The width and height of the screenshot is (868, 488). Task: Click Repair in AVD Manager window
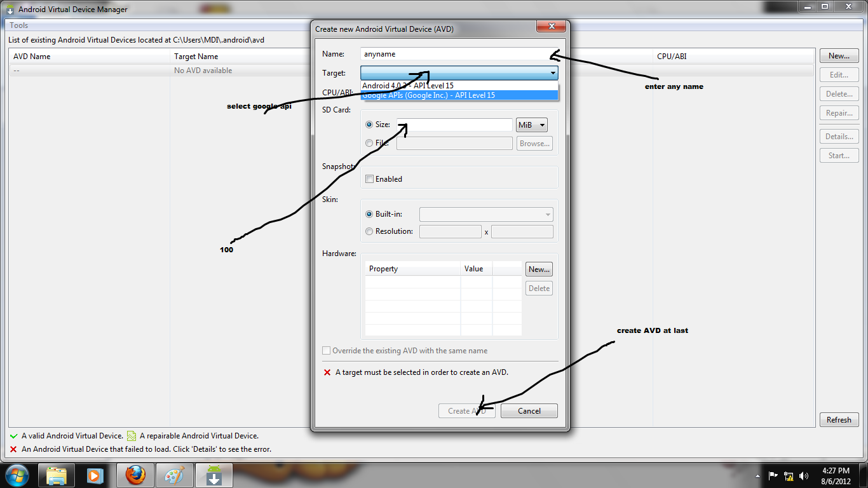point(839,113)
